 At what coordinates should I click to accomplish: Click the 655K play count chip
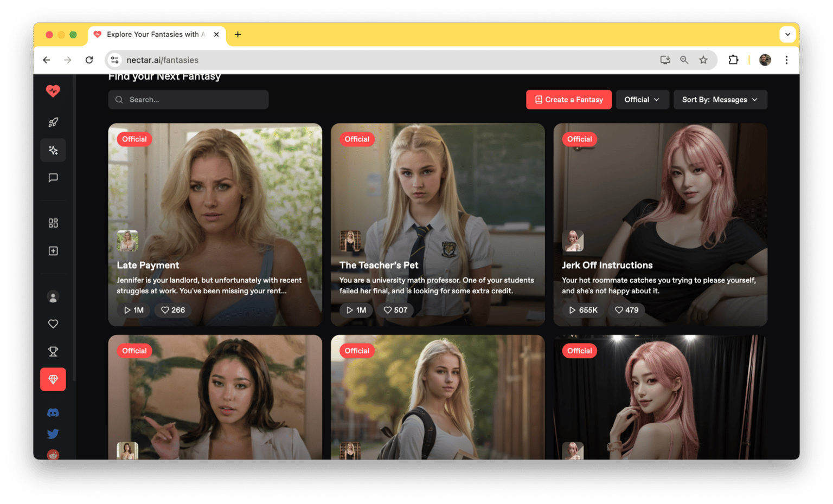click(x=583, y=310)
